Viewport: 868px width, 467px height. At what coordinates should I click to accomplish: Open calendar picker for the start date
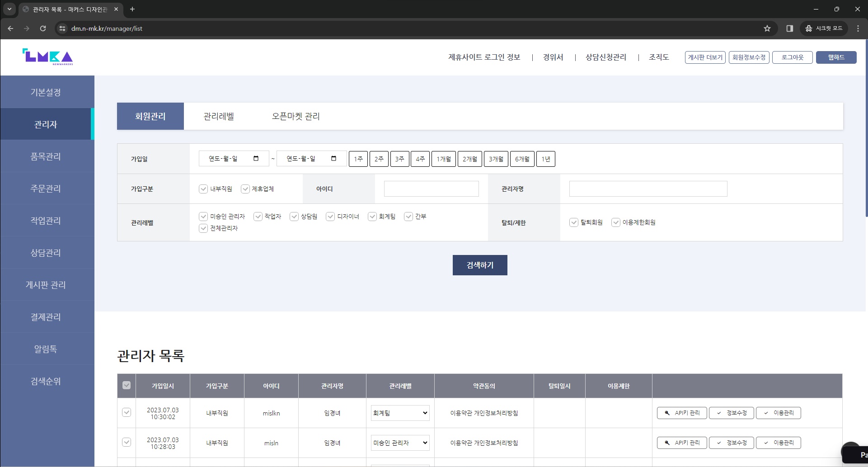click(x=256, y=159)
